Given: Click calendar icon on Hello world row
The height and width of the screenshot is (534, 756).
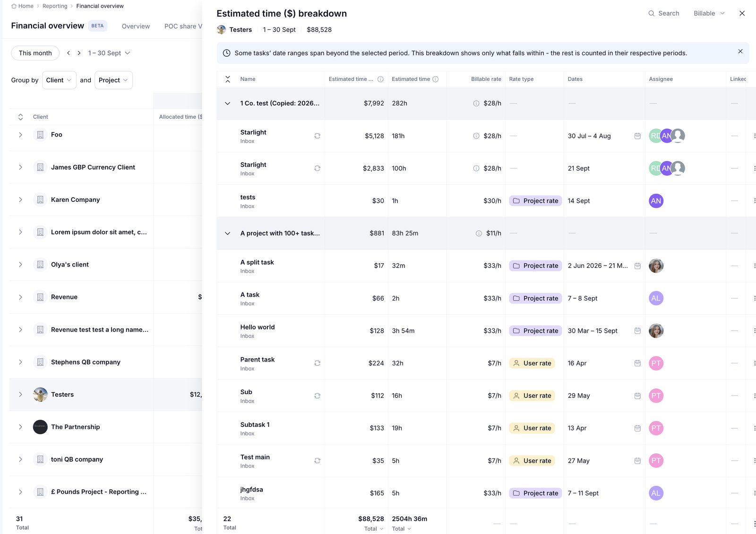Looking at the screenshot, I should [637, 331].
